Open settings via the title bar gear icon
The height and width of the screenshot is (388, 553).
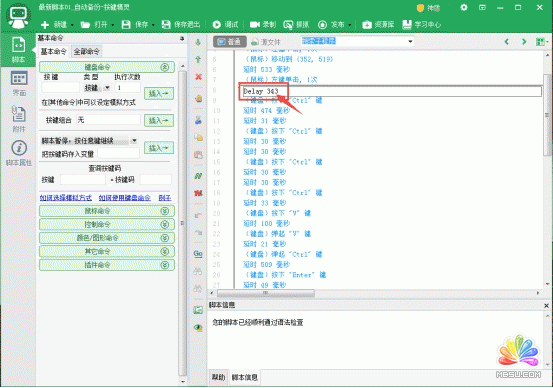[x=464, y=7]
